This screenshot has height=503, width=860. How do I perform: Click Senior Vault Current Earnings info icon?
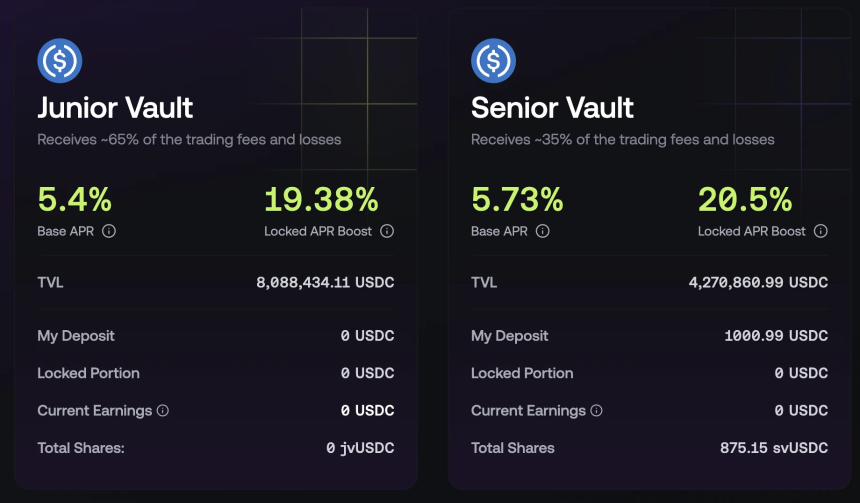pos(597,410)
